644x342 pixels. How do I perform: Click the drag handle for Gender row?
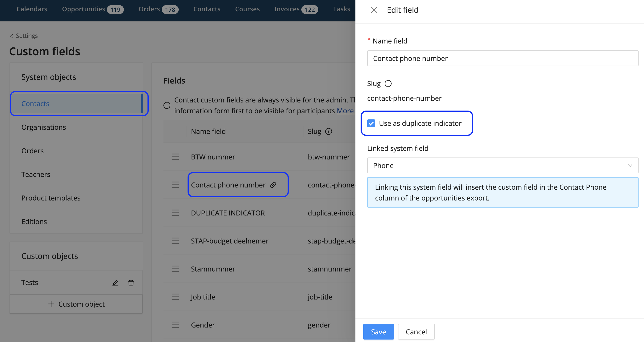pyautogui.click(x=175, y=325)
